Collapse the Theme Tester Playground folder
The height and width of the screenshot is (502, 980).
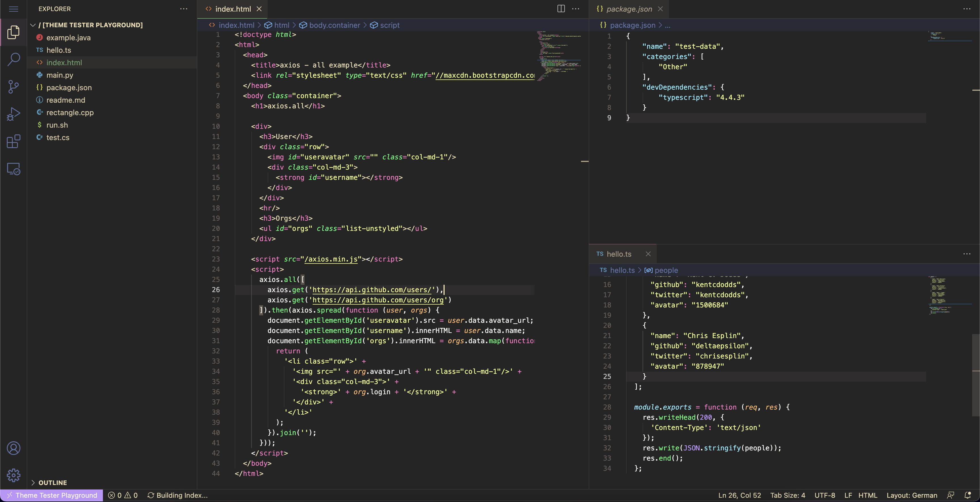coord(33,25)
